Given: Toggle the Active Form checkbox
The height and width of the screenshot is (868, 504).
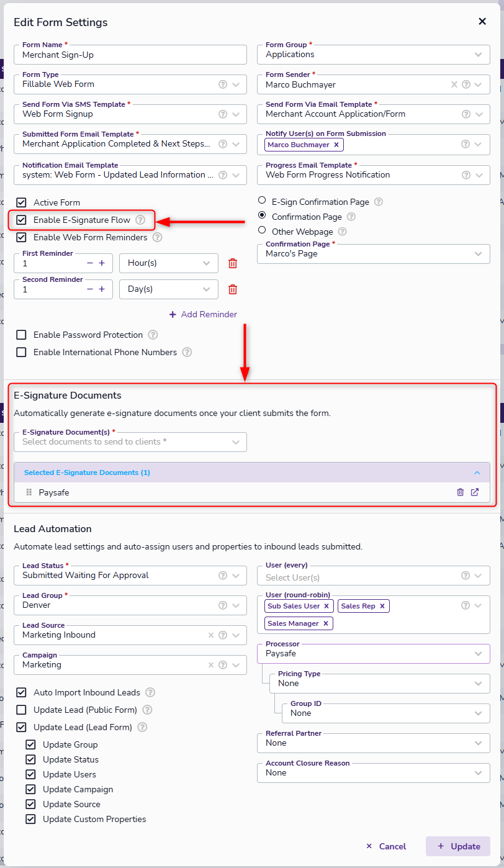Looking at the screenshot, I should pos(22,202).
